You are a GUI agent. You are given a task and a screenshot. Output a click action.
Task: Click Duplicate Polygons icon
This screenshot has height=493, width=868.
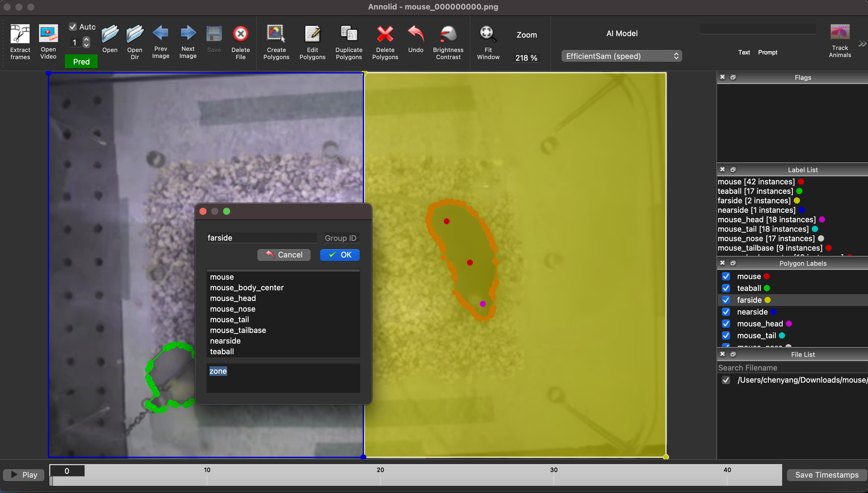click(349, 34)
